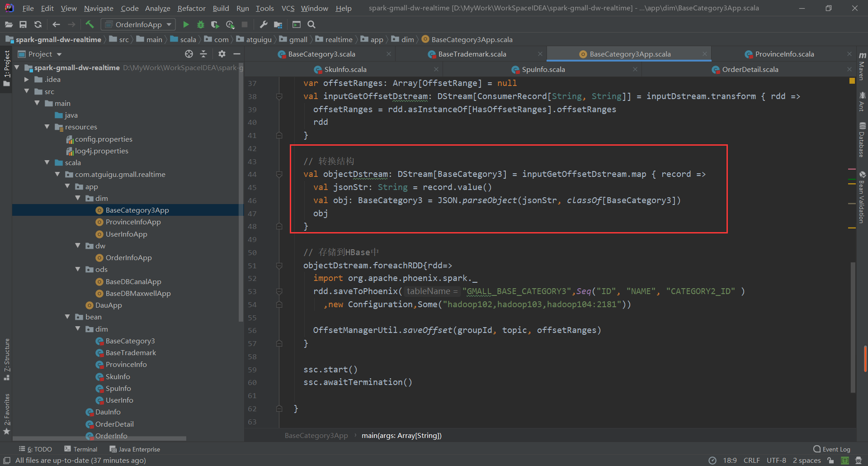Select ProvinceInfoApp in the project tree

point(133,222)
